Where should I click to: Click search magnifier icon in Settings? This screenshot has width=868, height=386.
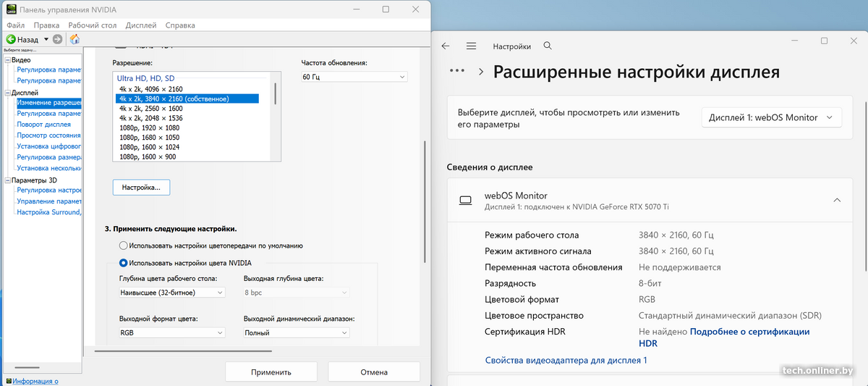pos(548,46)
